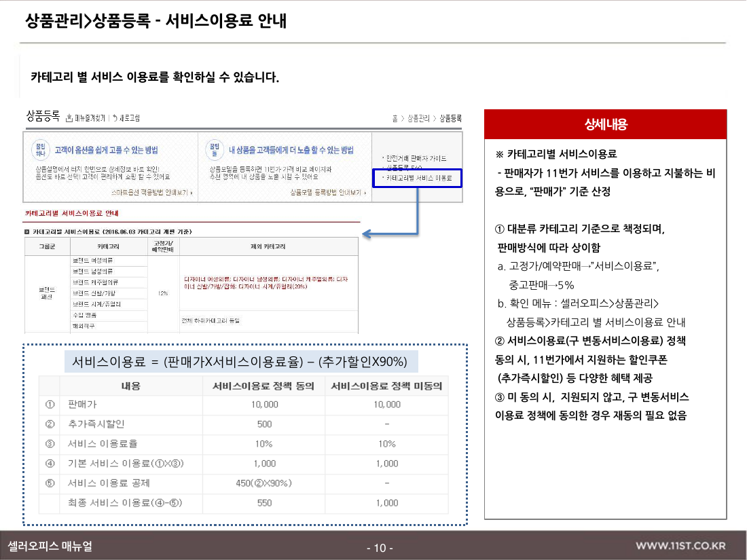Click the 메뉴즐겨찾기 bookmark icon
Screen dimensions: 747x560
coord(69,117)
